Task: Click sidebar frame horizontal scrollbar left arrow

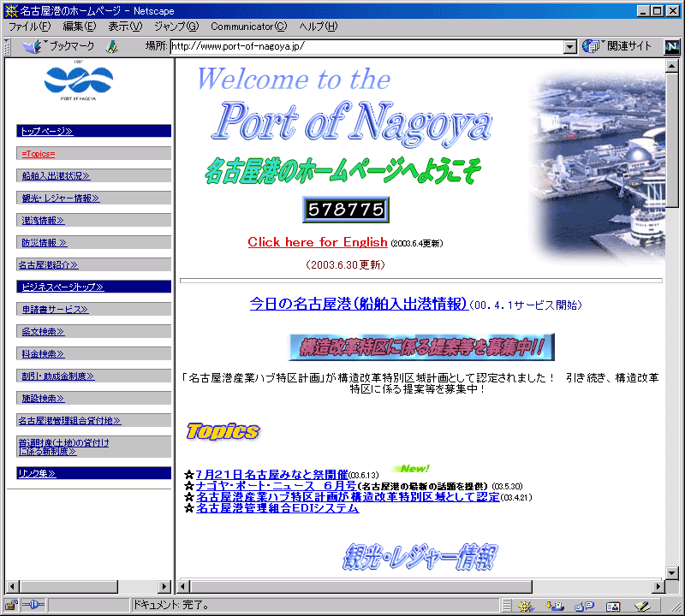Action: pos(13,587)
